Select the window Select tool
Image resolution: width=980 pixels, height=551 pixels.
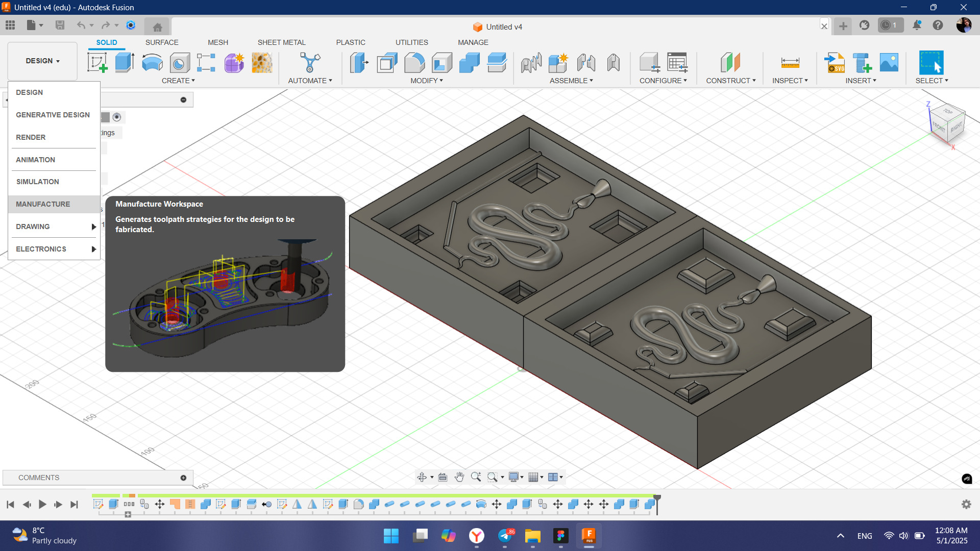(x=932, y=63)
